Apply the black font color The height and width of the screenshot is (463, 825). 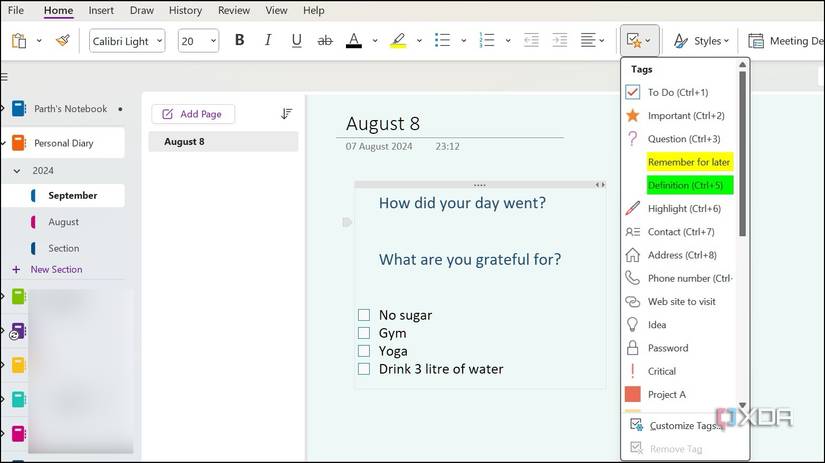coord(354,41)
